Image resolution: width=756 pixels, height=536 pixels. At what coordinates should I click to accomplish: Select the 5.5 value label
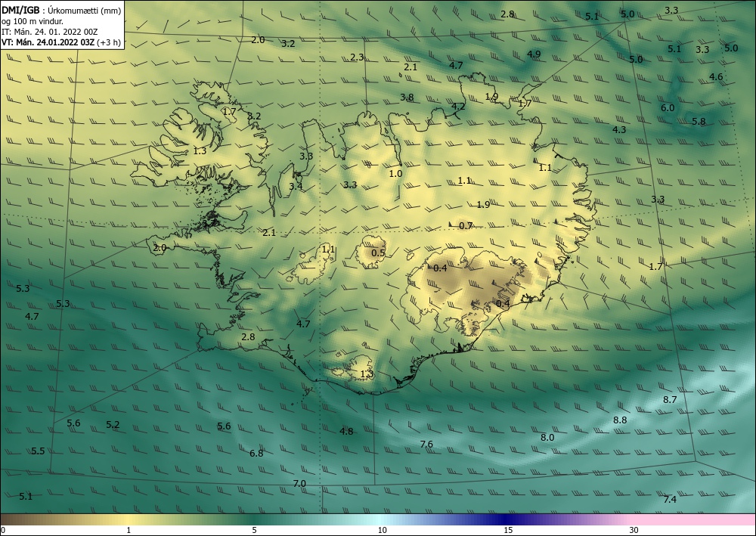(x=38, y=451)
